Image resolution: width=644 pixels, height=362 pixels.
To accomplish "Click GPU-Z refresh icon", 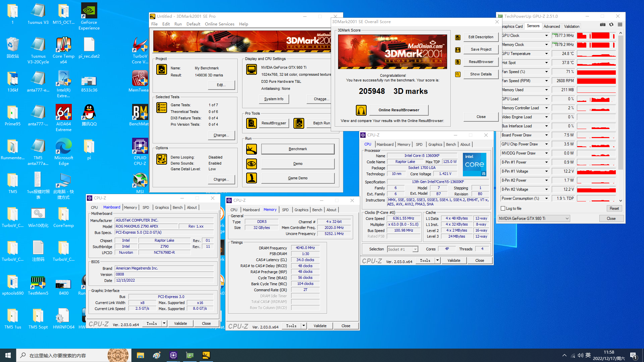I will pyautogui.click(x=611, y=25).
